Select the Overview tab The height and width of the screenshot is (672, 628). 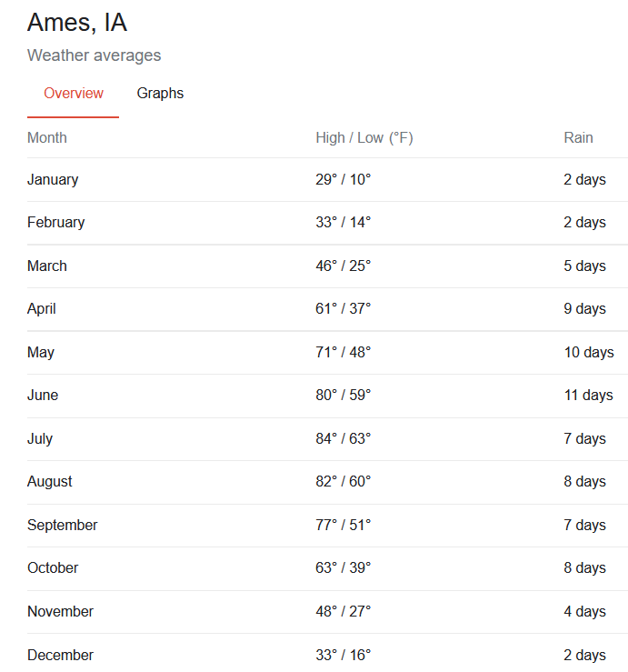pyautogui.click(x=74, y=94)
